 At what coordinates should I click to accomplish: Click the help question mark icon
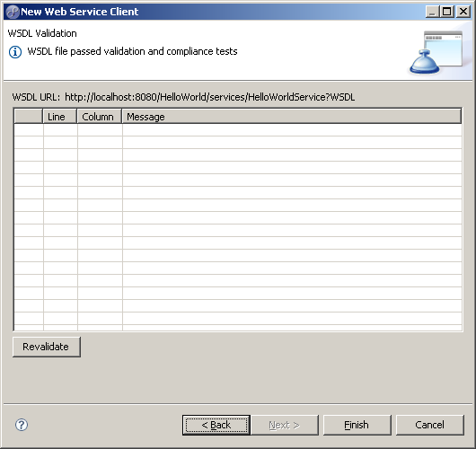pyautogui.click(x=22, y=425)
